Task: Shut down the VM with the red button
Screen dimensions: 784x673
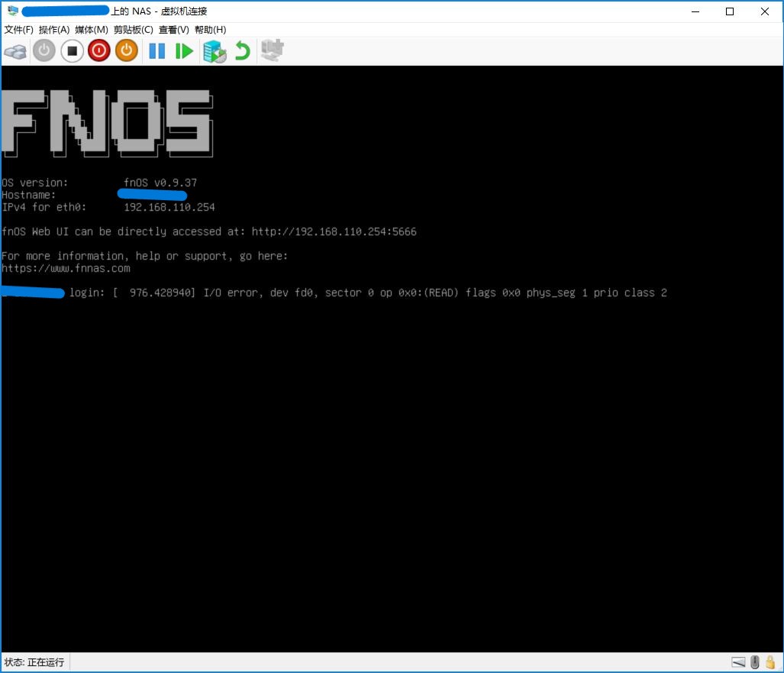Action: pos(99,51)
